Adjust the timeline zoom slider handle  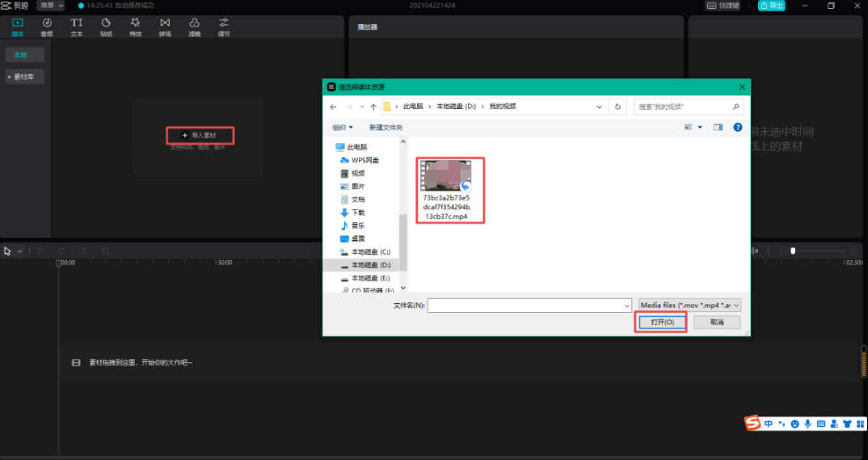(x=793, y=251)
